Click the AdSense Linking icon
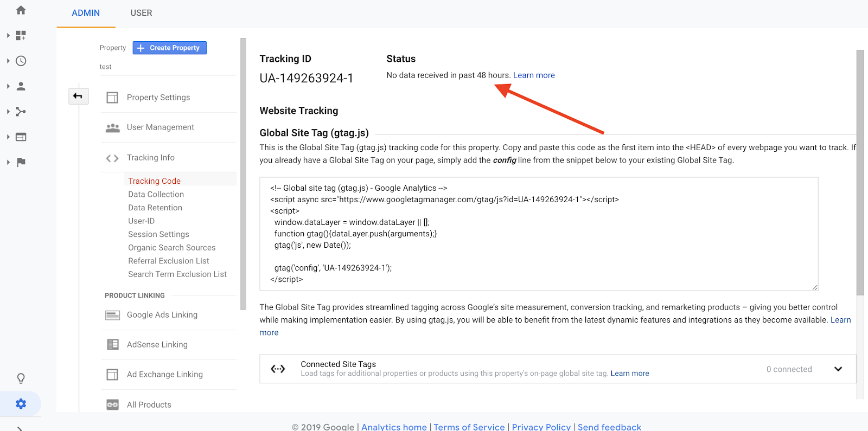Image resolution: width=868 pixels, height=431 pixels. pos(112,345)
